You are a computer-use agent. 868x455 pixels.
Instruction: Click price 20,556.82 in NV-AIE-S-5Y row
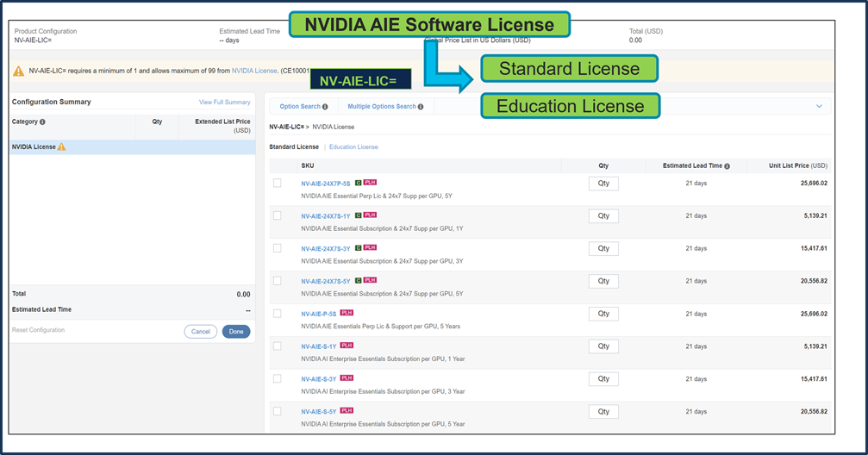814,412
